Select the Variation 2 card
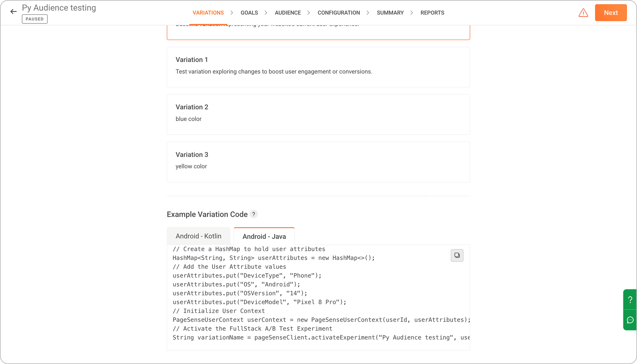This screenshot has width=637, height=364. point(318,115)
